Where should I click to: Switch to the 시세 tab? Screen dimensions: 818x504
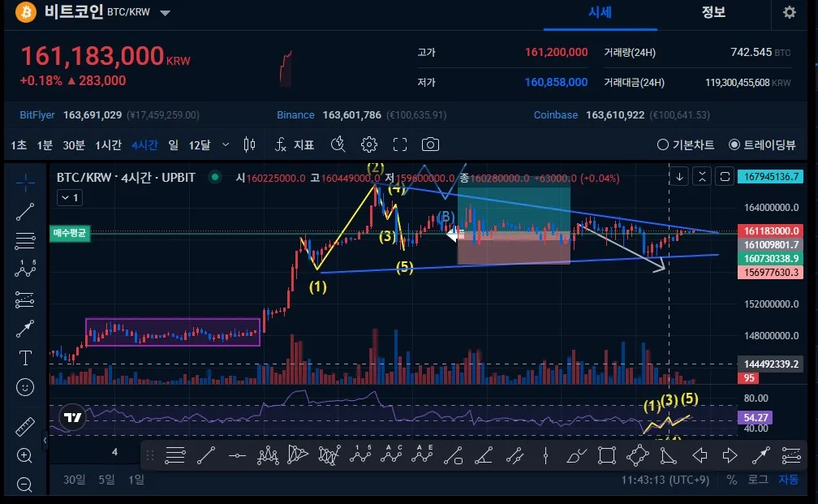pyautogui.click(x=600, y=12)
